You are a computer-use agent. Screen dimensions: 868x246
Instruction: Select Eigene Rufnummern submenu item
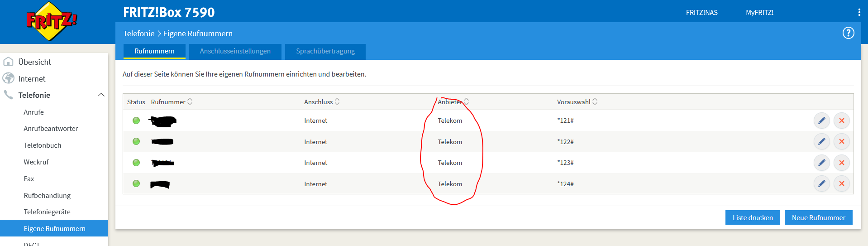(x=54, y=228)
